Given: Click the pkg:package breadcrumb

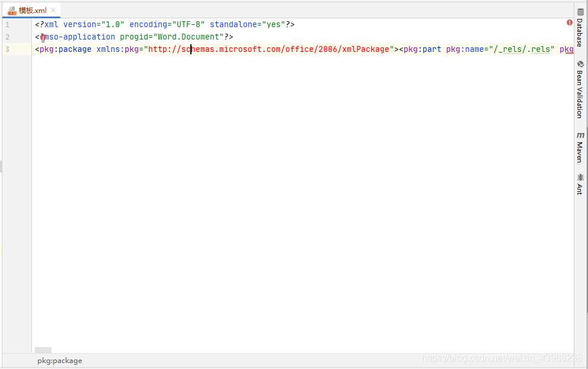Looking at the screenshot, I should [60, 361].
